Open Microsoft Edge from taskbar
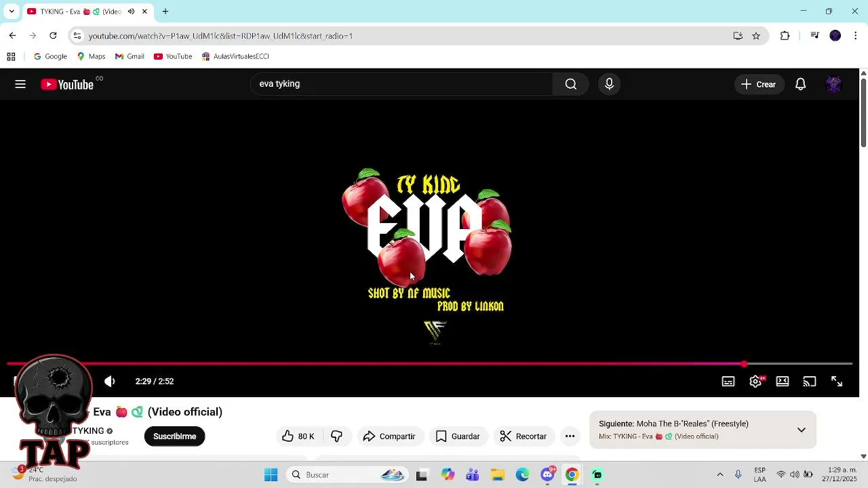 click(x=522, y=474)
